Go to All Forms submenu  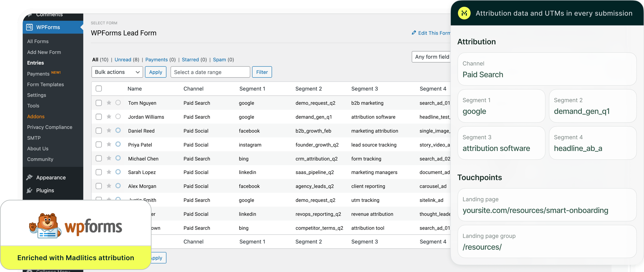38,41
